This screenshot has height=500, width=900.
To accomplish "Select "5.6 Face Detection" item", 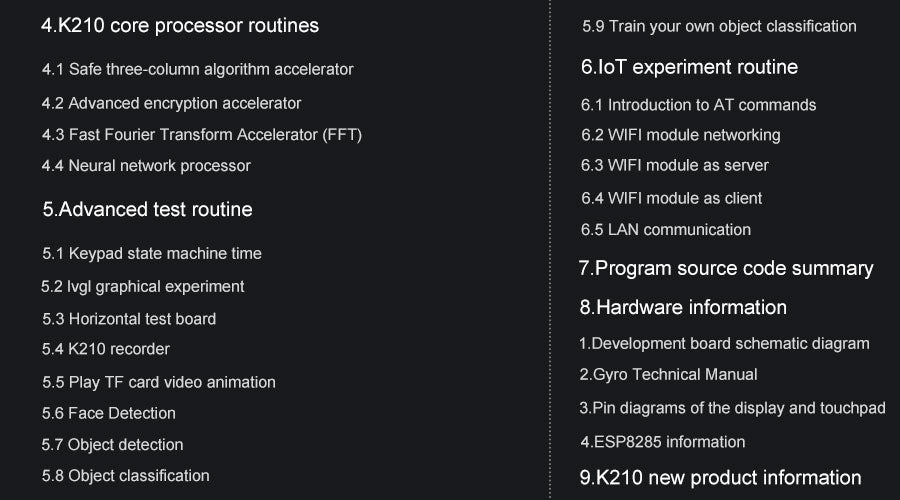I will coord(109,413).
